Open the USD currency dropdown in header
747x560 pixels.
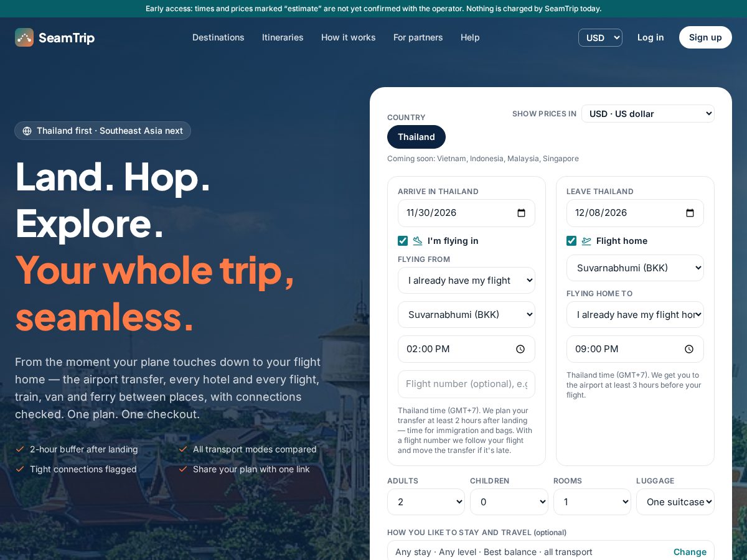[600, 37]
